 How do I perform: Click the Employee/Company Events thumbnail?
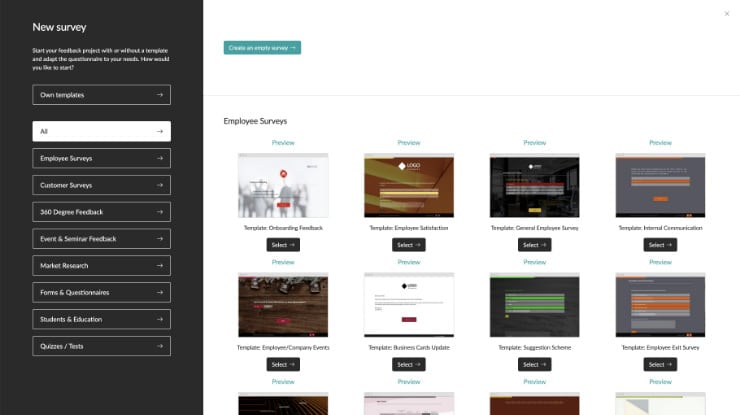[283, 305]
